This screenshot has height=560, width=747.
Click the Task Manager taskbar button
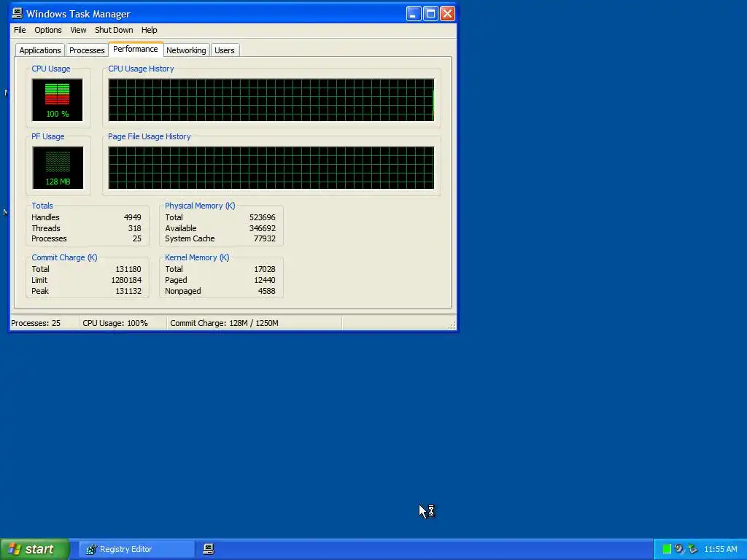[209, 549]
